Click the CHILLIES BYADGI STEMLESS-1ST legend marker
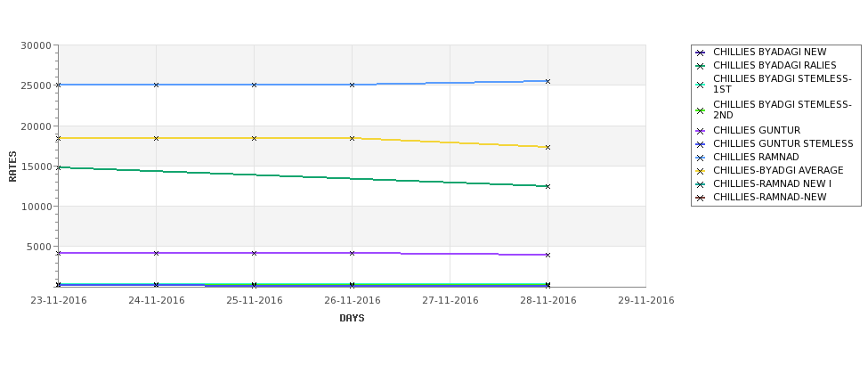 [x=701, y=85]
